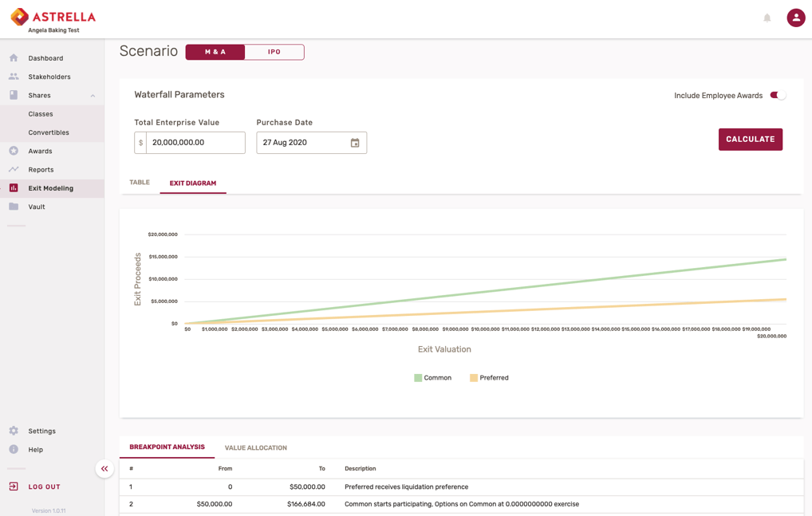812x516 pixels.
Task: Click the LOG OUT link
Action: pyautogui.click(x=44, y=487)
